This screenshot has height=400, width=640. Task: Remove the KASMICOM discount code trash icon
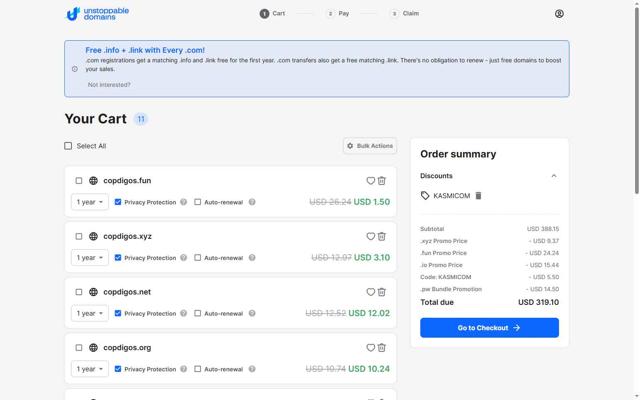tap(478, 196)
